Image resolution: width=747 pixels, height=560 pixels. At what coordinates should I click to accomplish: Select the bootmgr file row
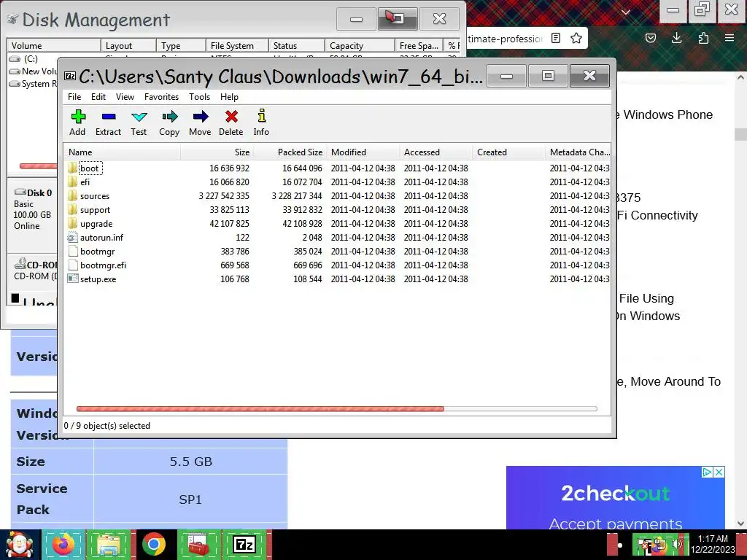[x=337, y=251]
